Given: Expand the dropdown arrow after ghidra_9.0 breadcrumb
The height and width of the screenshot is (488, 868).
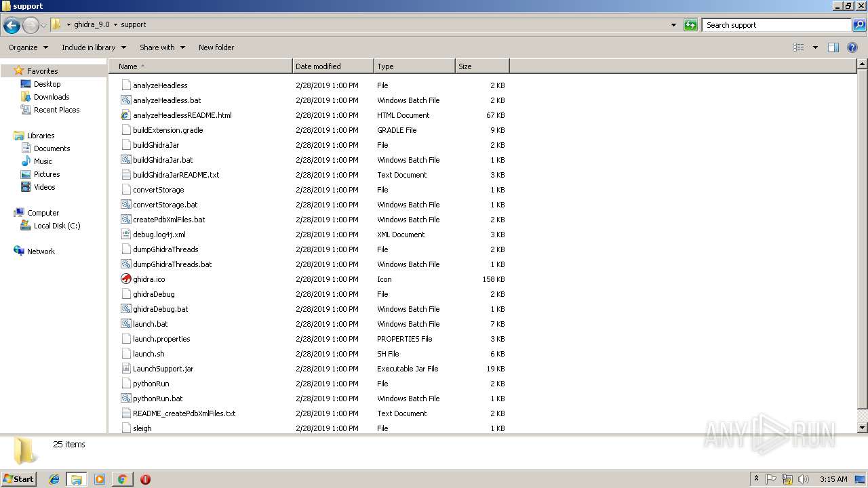Looking at the screenshot, I should [115, 25].
